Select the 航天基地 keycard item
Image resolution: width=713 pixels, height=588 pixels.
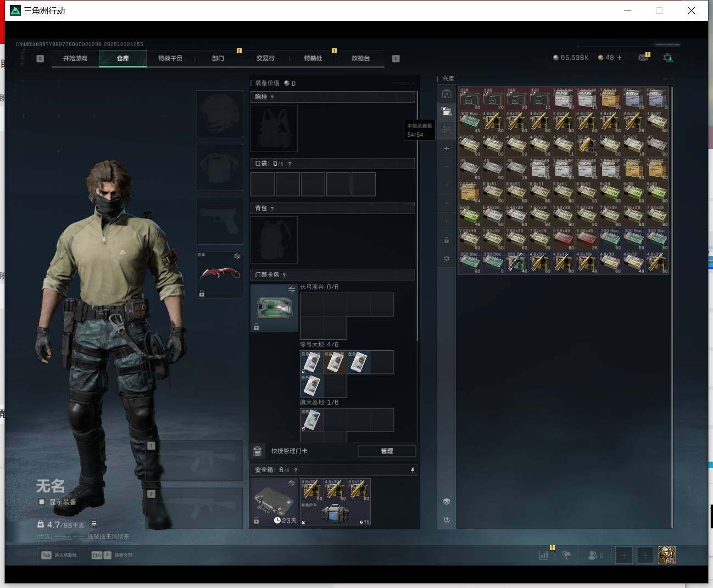click(x=312, y=420)
